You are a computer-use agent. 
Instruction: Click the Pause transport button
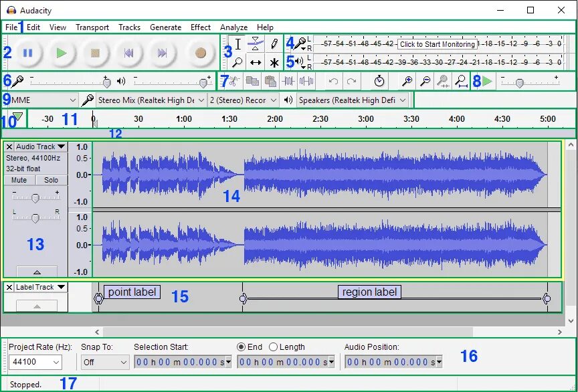(27, 53)
